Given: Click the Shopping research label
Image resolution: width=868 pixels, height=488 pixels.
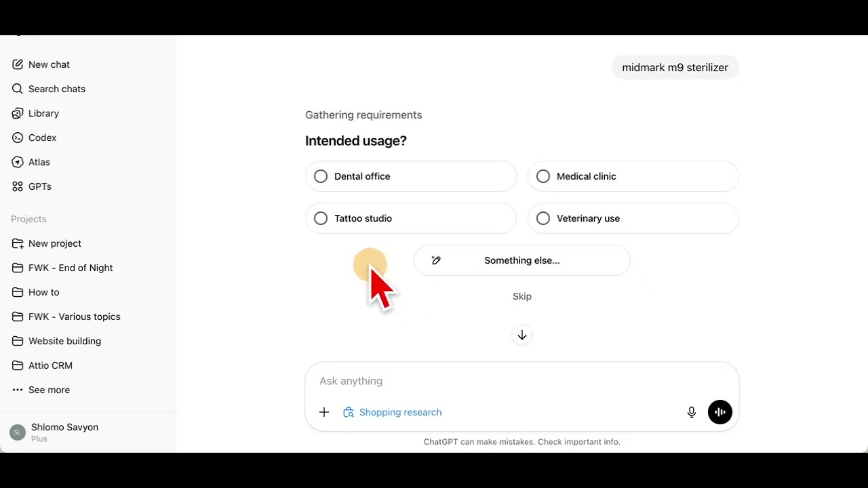Looking at the screenshot, I should (400, 412).
